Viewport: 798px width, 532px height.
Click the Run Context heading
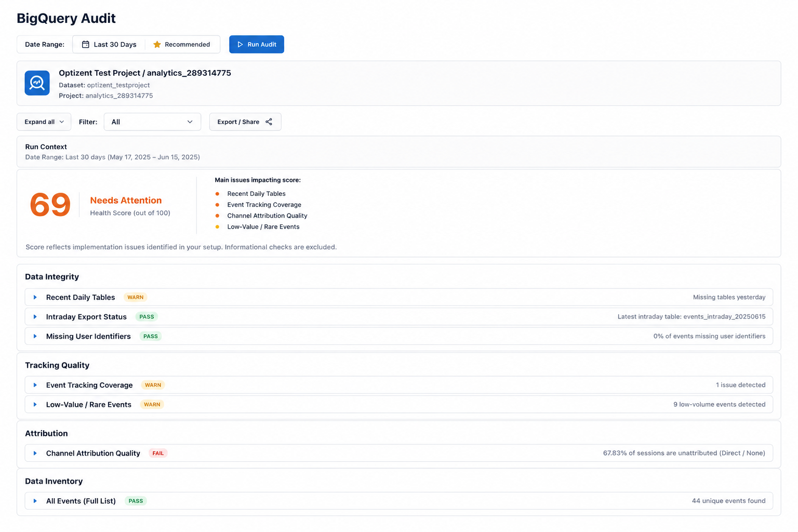46,147
